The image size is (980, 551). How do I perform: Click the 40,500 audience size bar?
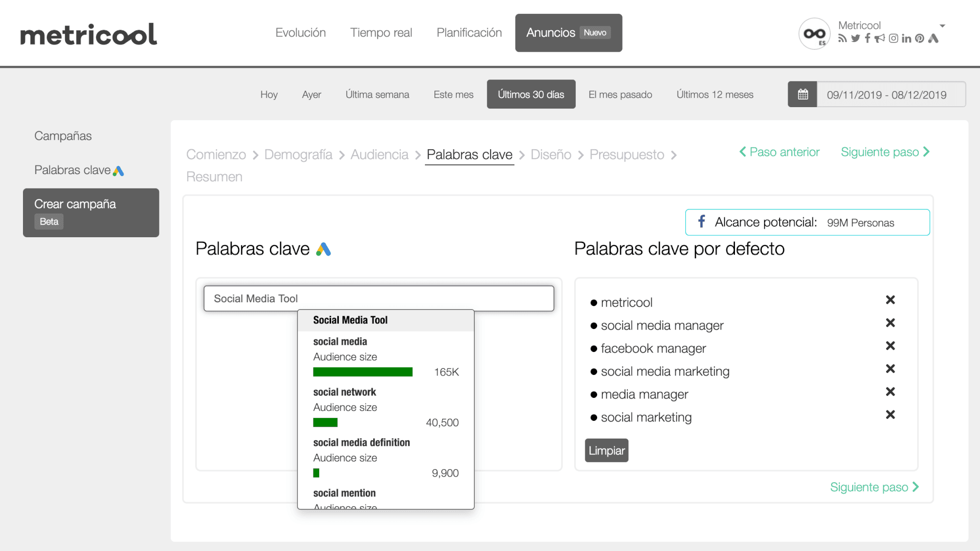pyautogui.click(x=325, y=422)
